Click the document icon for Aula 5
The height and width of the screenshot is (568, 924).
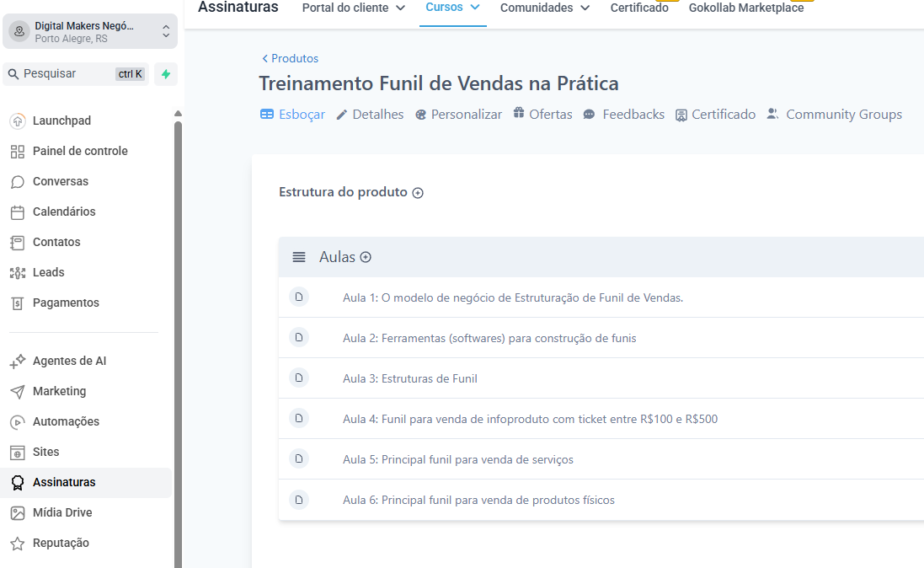(x=299, y=458)
